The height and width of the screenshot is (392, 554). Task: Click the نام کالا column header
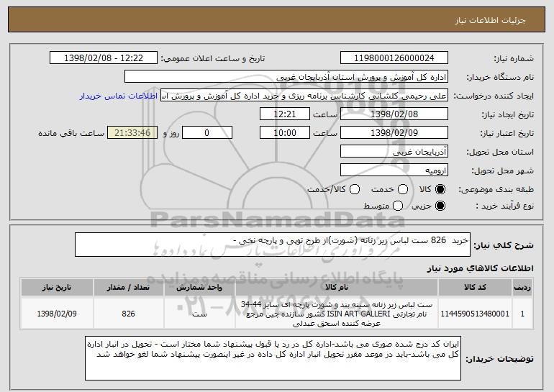coord(337,287)
